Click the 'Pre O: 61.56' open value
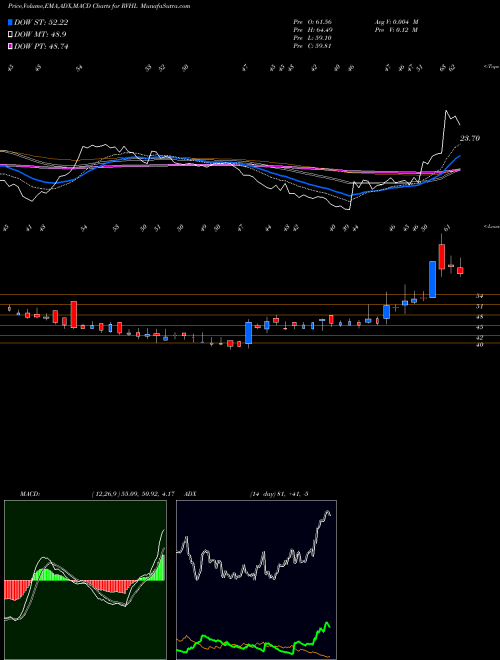This screenshot has width=500, height=660. (x=312, y=22)
